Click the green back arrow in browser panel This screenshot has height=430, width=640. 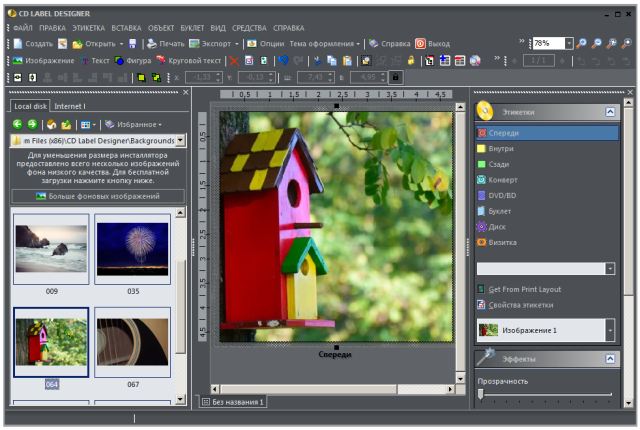coord(17,124)
